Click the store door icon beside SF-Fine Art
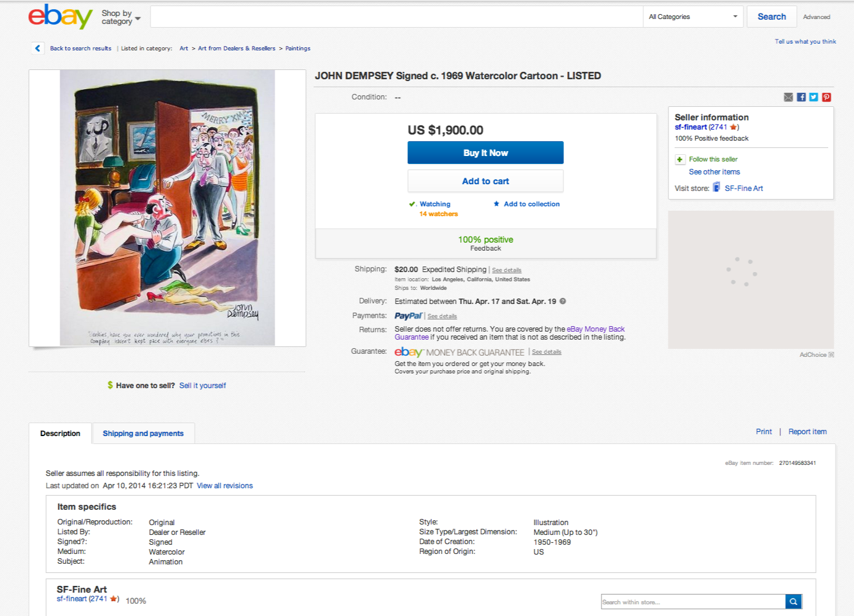The width and height of the screenshot is (854, 616). pos(716,187)
